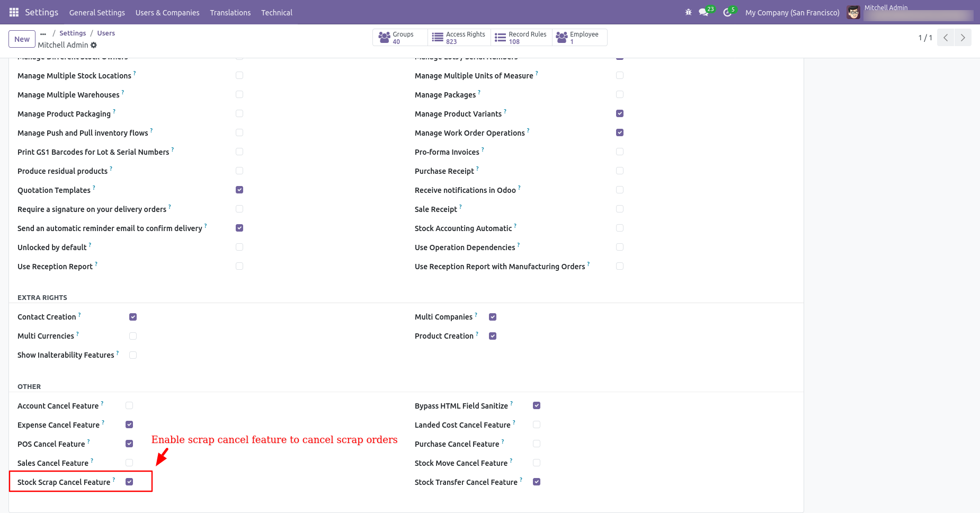Screen dimensions: 980x513
Task: Open the apps grid menu icon
Action: pos(14,12)
